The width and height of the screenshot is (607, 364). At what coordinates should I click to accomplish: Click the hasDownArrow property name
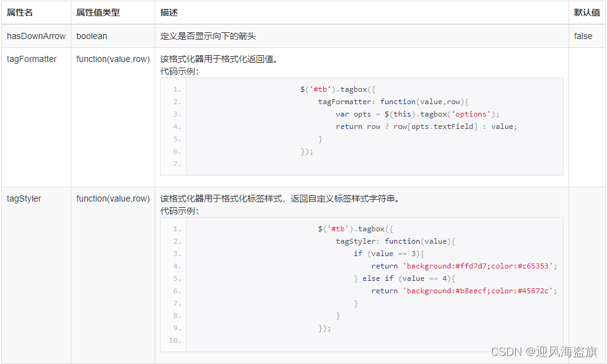click(36, 36)
